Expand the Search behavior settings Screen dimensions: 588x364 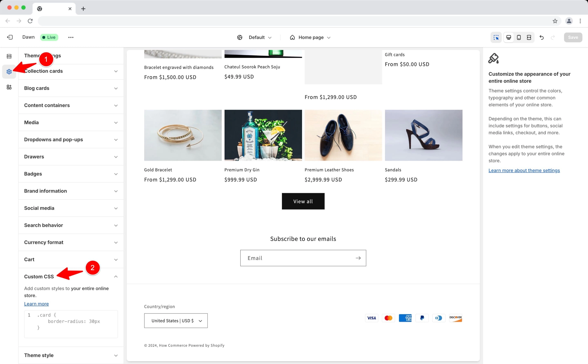[x=71, y=225]
